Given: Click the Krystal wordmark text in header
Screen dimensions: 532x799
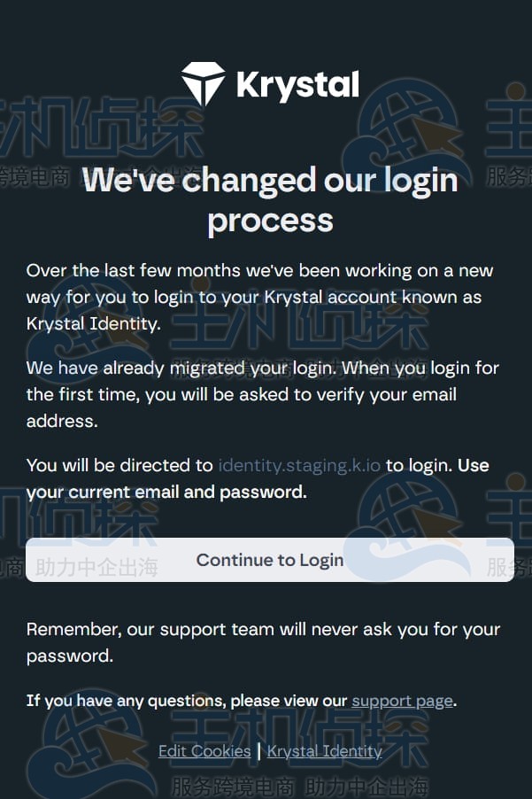Looking at the screenshot, I should (297, 85).
